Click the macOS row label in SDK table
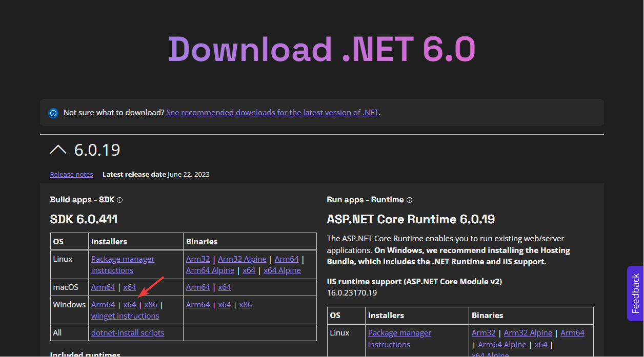This screenshot has width=644, height=357. [66, 287]
